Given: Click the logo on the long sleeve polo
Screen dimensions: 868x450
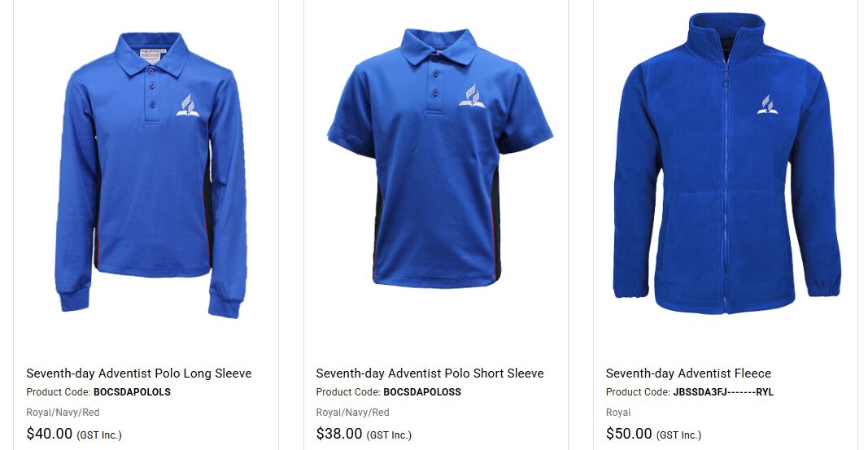Looking at the screenshot, I should pyautogui.click(x=188, y=105).
